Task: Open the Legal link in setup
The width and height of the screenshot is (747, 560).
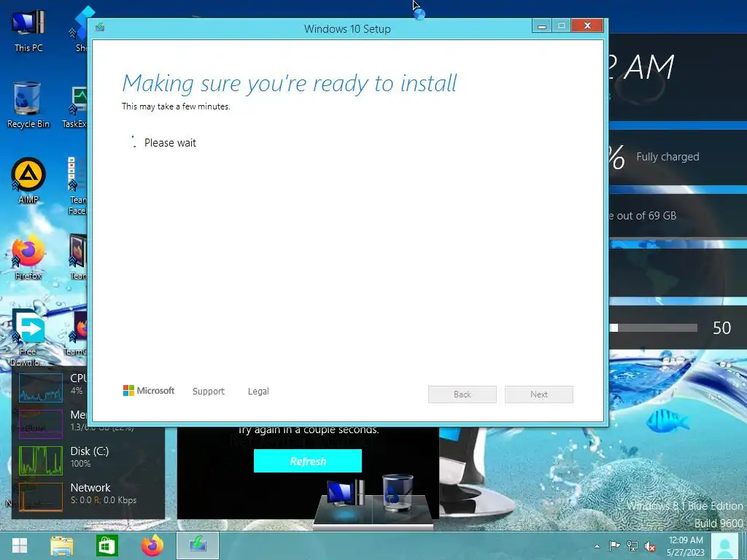Action: [x=258, y=391]
